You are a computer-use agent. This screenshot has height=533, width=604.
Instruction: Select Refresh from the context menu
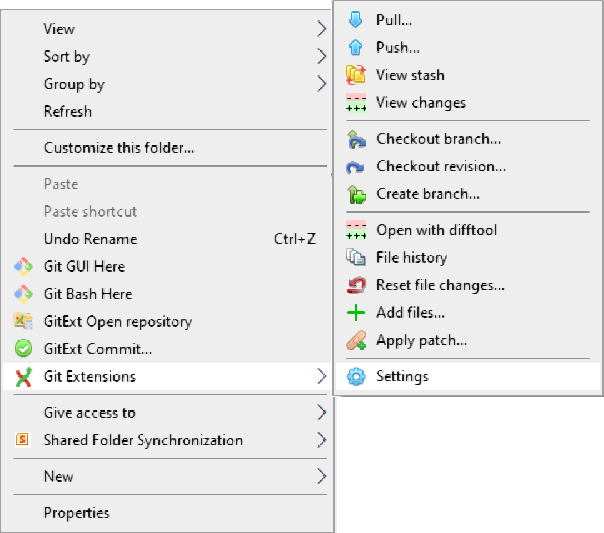pos(68,112)
